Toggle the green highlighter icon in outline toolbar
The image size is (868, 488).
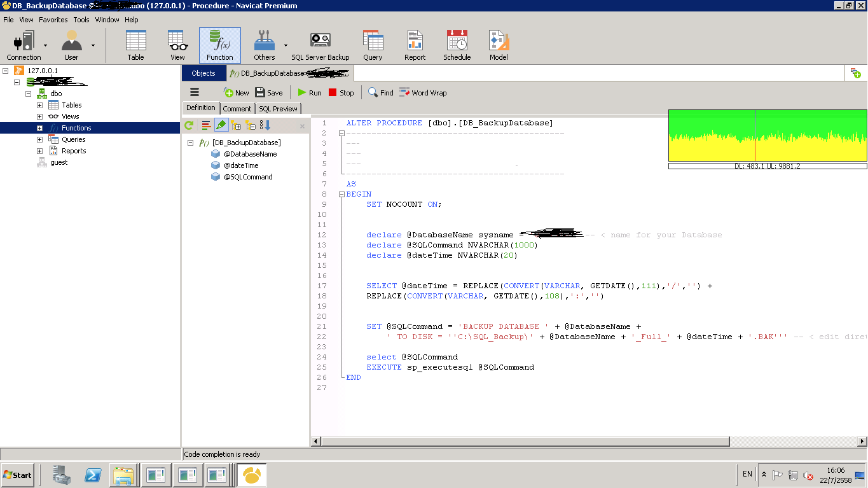pyautogui.click(x=221, y=125)
